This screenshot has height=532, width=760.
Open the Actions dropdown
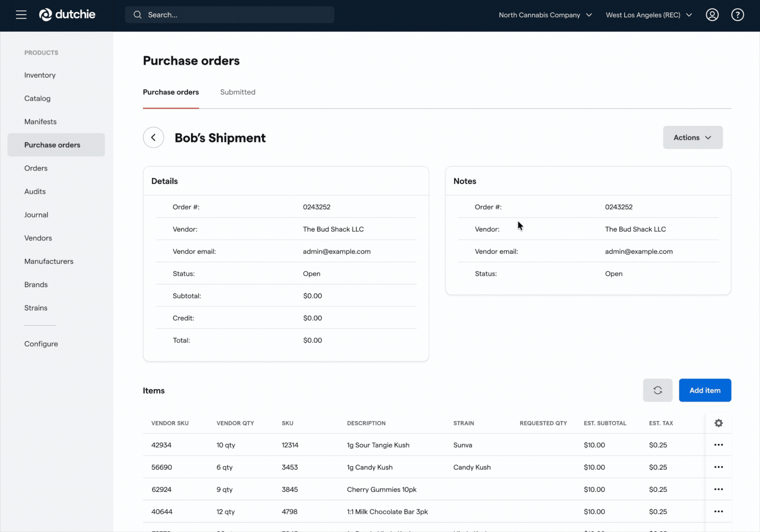coord(693,137)
